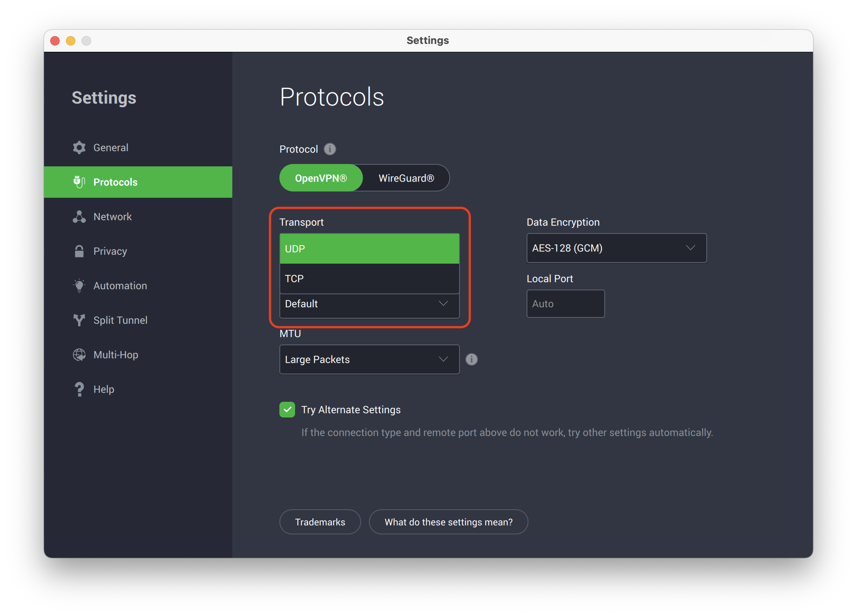
Task: Click What do these settings mean button
Action: coord(449,522)
